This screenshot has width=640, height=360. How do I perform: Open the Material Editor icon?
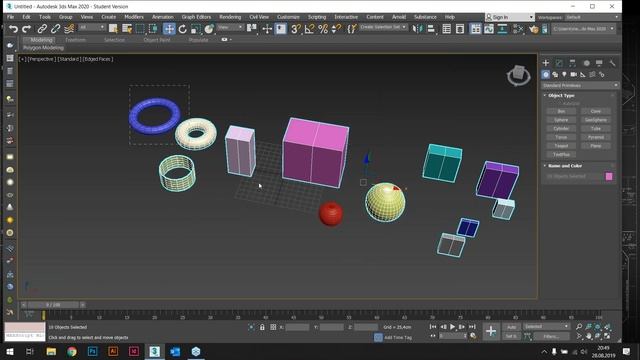pos(518,29)
